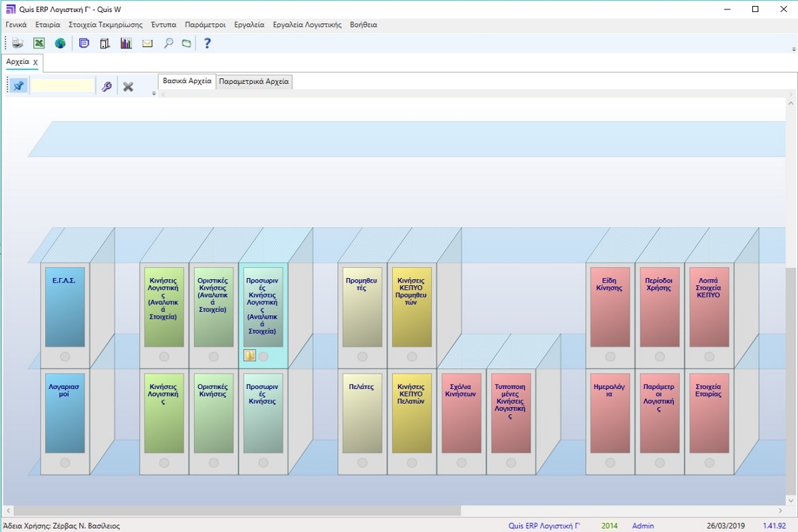Open the Εργαλεία Λογιστικής menu
The width and height of the screenshot is (798, 532).
pos(307,25)
